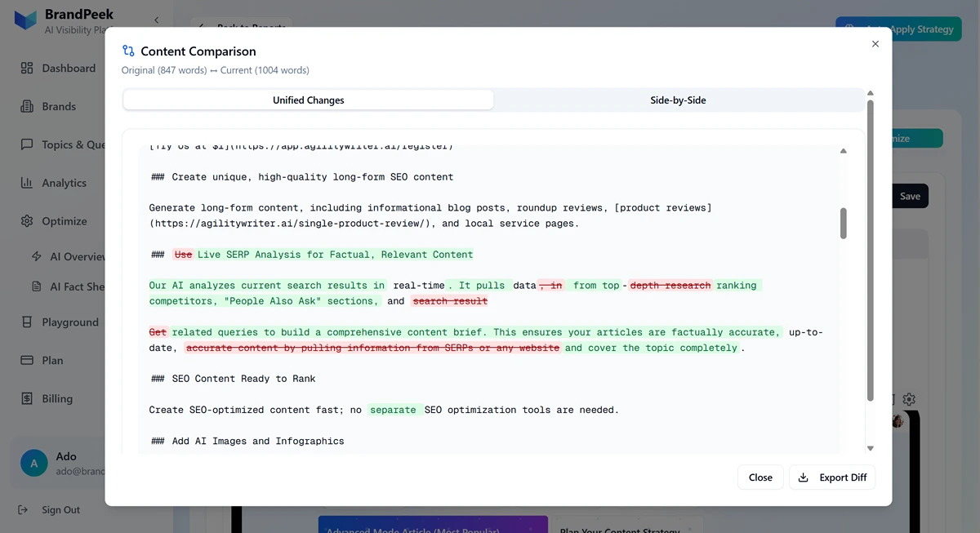Screen dimensions: 980x533
Task: Click the Close button in dialog footer
Action: (760, 477)
